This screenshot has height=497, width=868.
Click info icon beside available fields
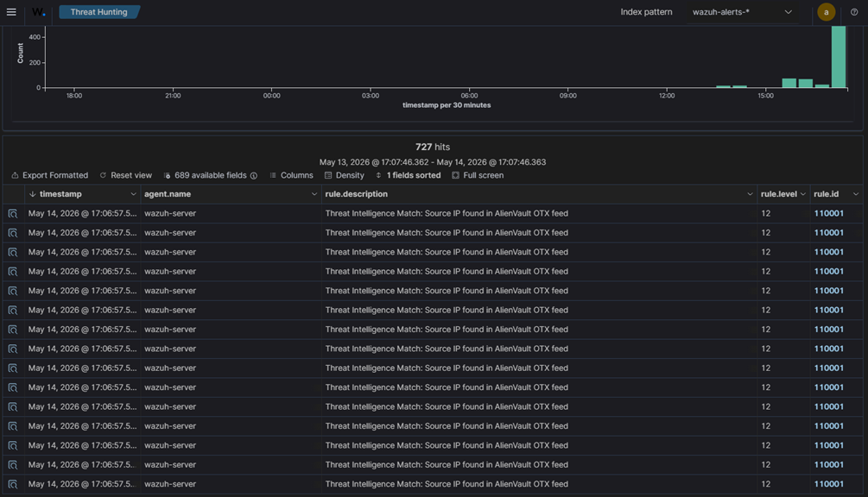click(254, 176)
